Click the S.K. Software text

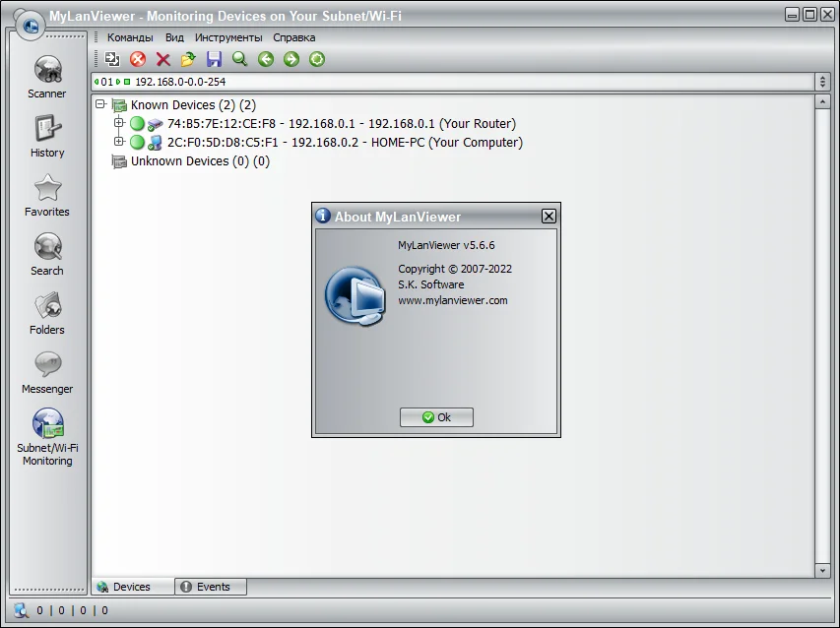coord(430,284)
